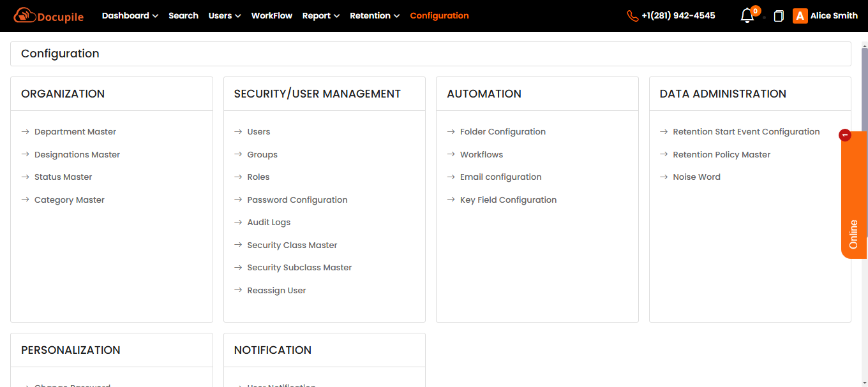Open the WorkFlow menu item
868x387 pixels.
(272, 16)
